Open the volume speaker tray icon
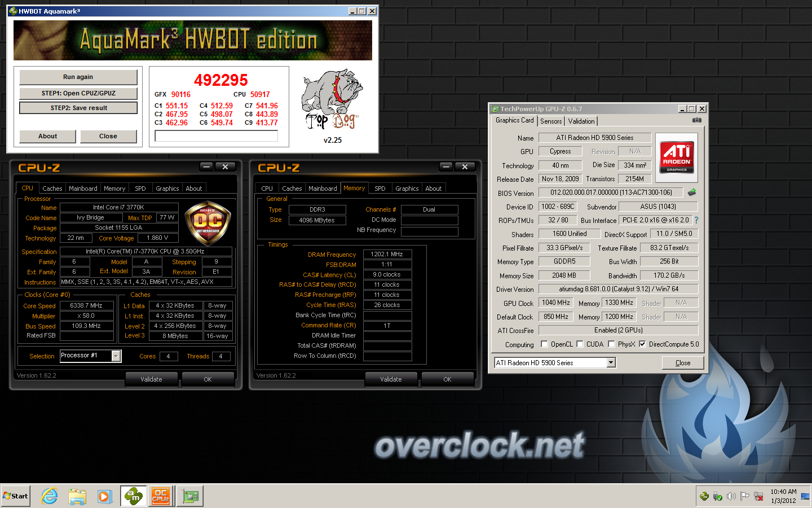 [731, 496]
